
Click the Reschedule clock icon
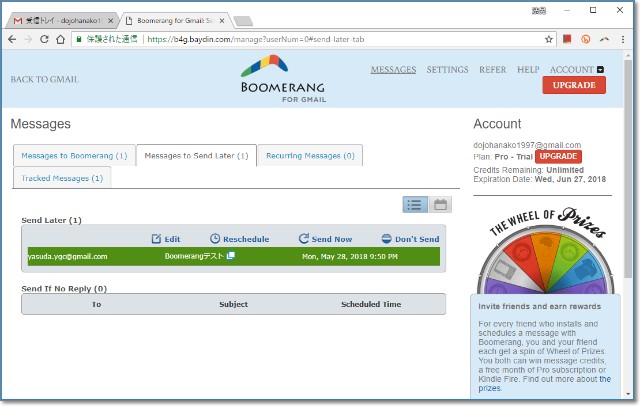point(215,239)
